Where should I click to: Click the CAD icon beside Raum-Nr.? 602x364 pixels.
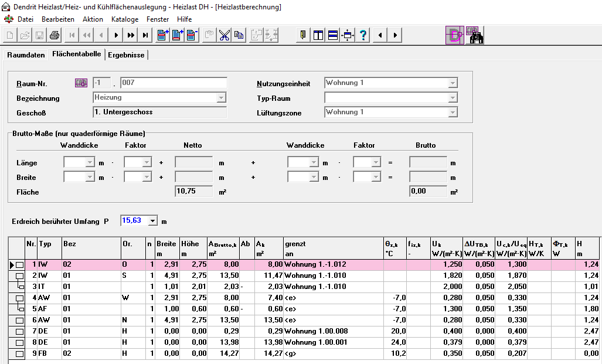81,83
